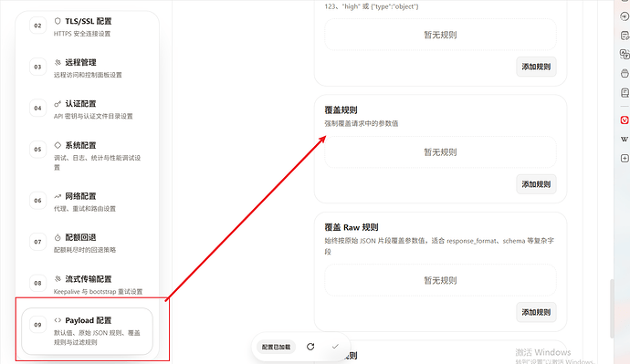Click the timer icon beside 配额回退

point(58,237)
